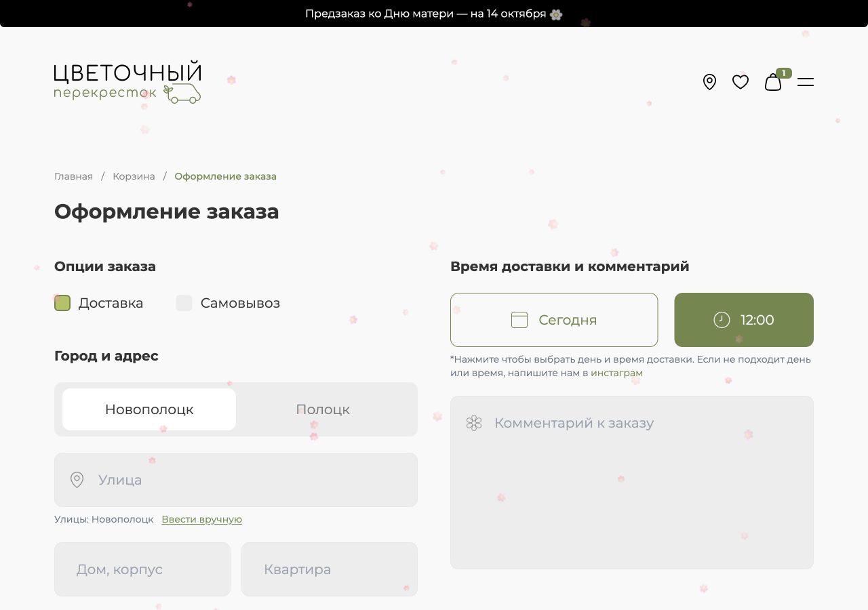Image resolution: width=868 pixels, height=610 pixels.
Task: Open favorites via the heart icon
Action: 741,82
